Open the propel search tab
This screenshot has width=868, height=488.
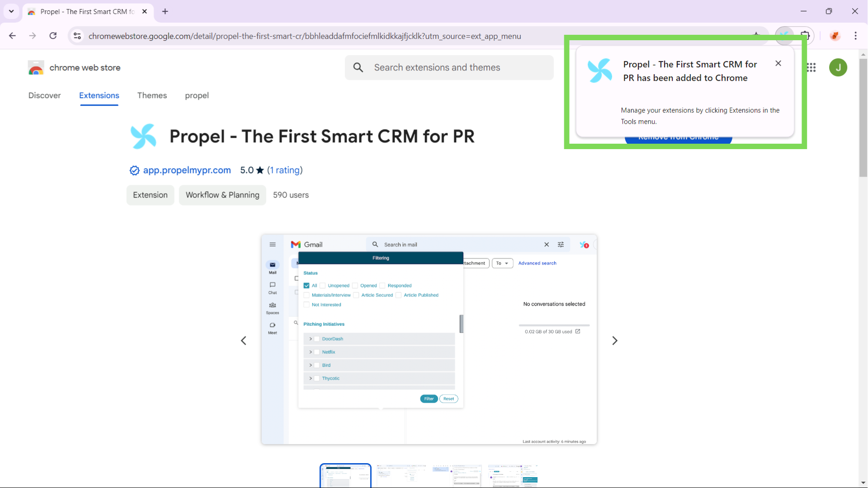coord(197,95)
